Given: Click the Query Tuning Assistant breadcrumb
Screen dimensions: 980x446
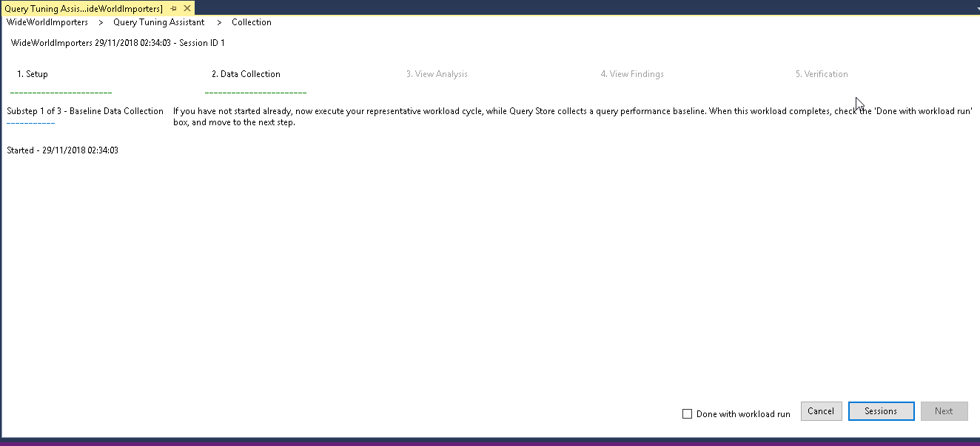Looking at the screenshot, I should 158,22.
